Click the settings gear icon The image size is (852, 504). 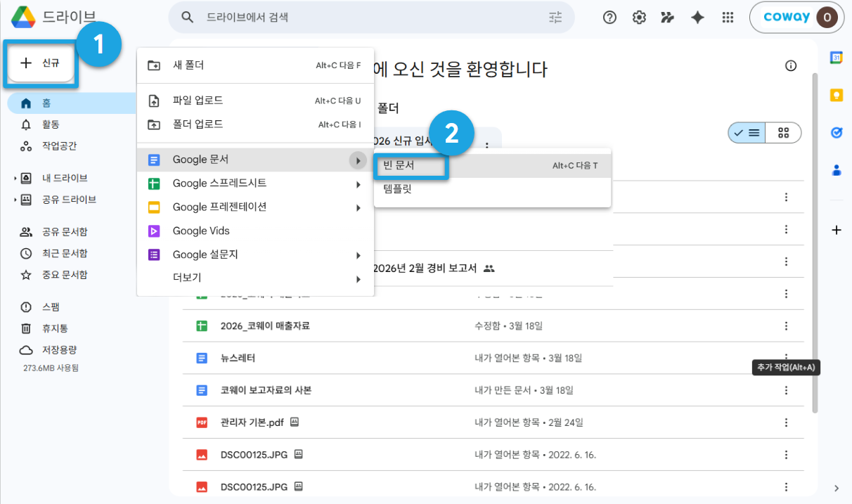pos(639,18)
